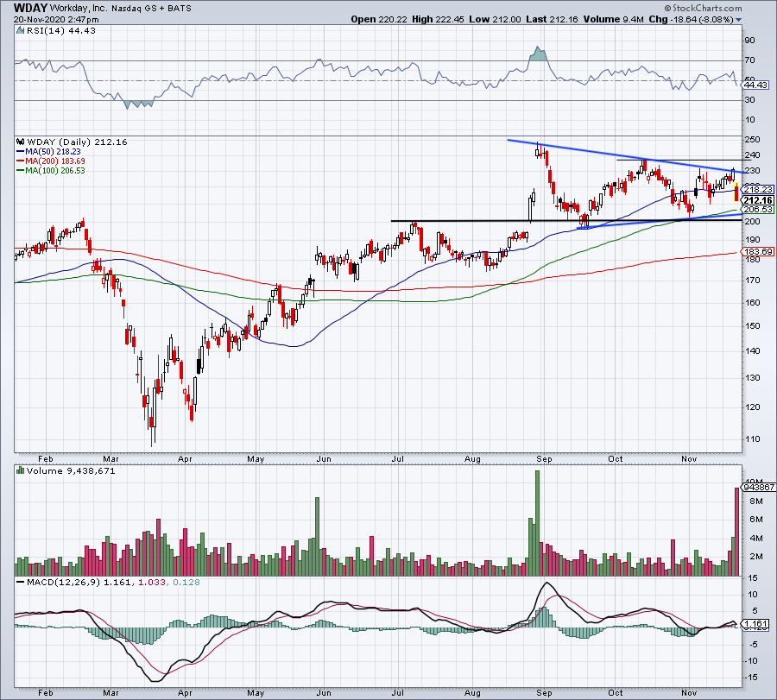Click the red 1.033 MACD signal value
The height and width of the screenshot is (700, 777).
click(152, 582)
